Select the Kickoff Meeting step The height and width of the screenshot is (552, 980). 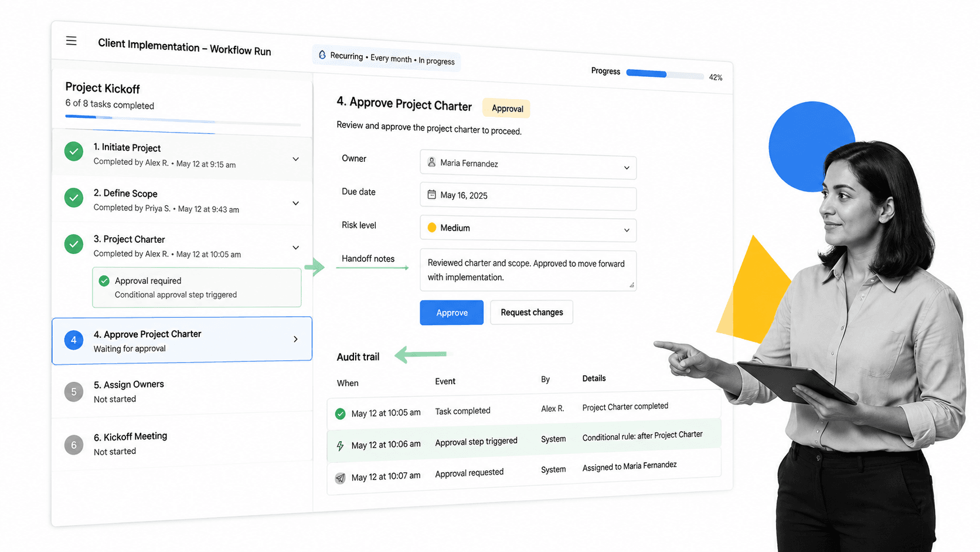pyautogui.click(x=182, y=443)
